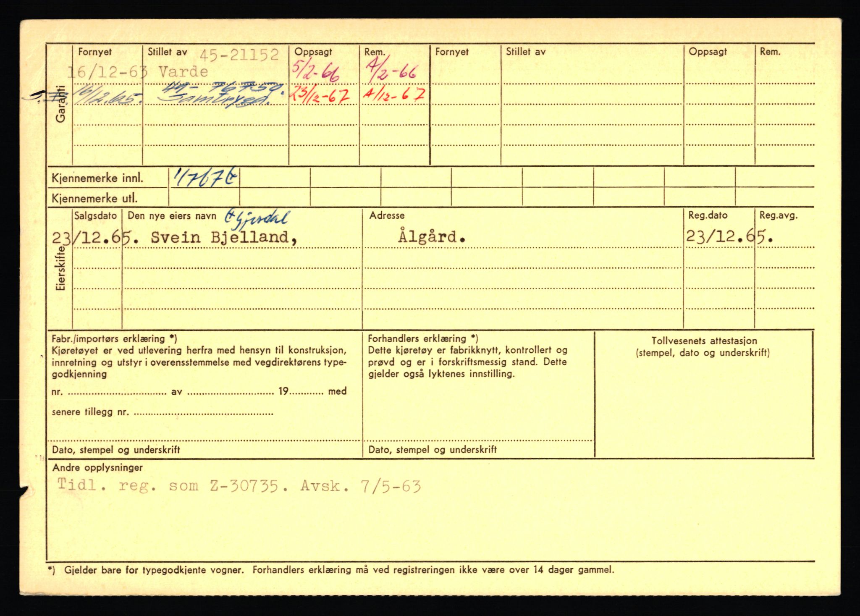The width and height of the screenshot is (860, 616).
Task: Click the senere tillegg nr. line
Action: click(x=163, y=412)
